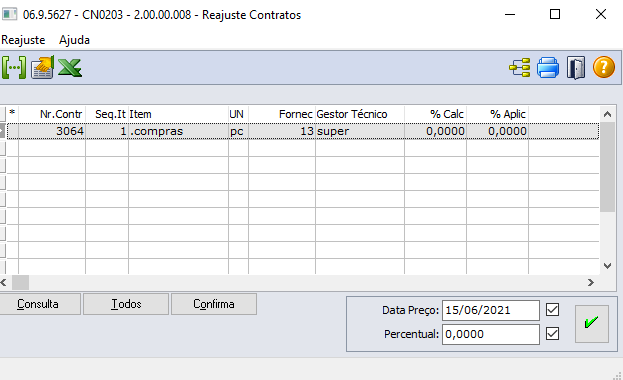Screen dimensions: 623x380
Task: Close the Reajuste Contratos window
Action: (601, 14)
